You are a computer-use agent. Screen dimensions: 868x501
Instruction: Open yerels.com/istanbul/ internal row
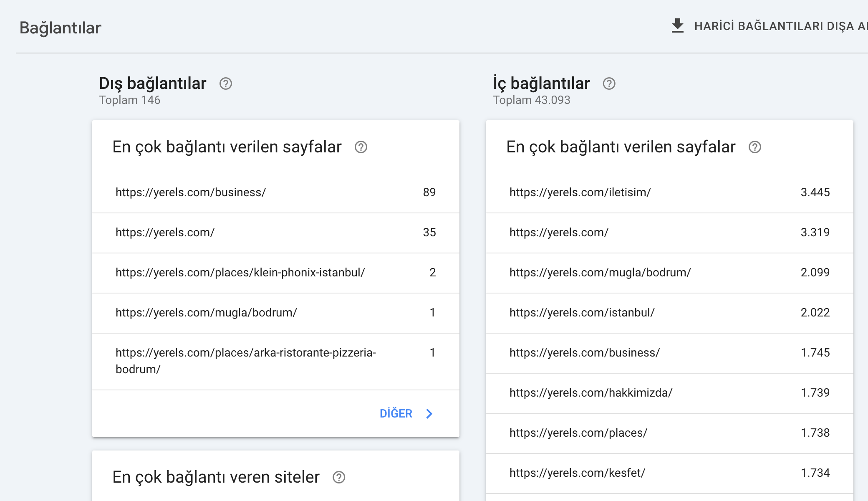(670, 313)
